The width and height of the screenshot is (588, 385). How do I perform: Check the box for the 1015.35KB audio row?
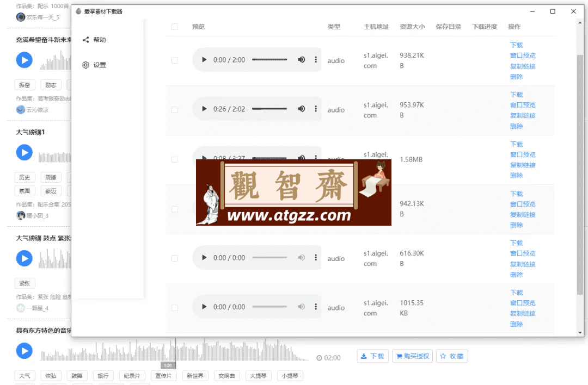click(x=174, y=308)
